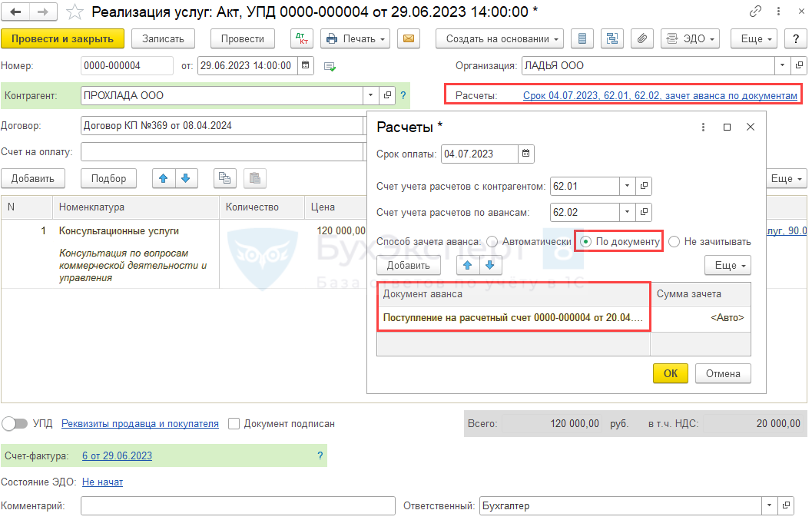Move the item row up in the main table
Viewport: 812px width, 520px height.
coord(164,179)
